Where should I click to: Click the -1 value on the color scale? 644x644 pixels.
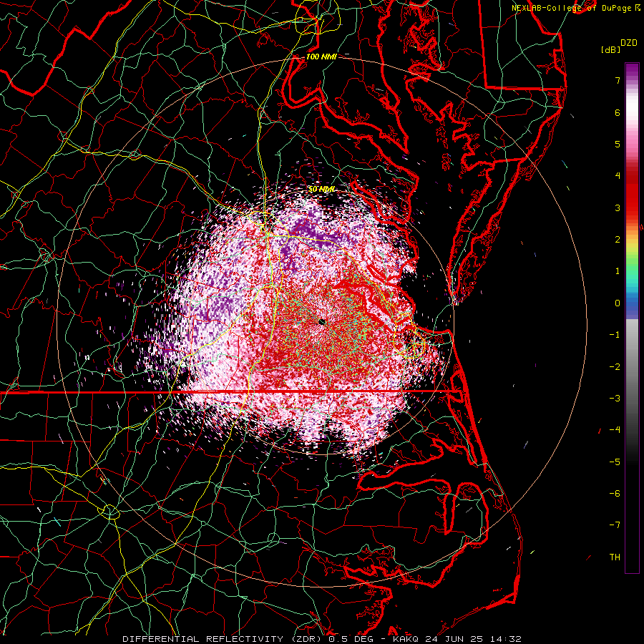click(615, 335)
